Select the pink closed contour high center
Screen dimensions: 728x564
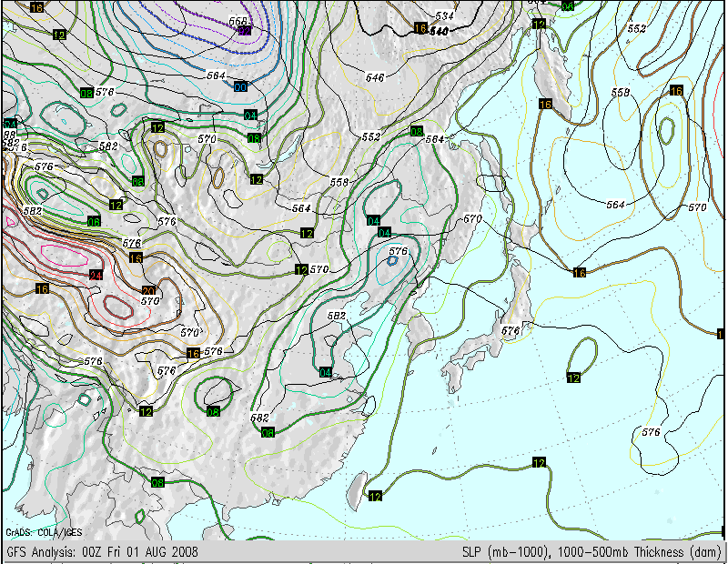point(64,256)
